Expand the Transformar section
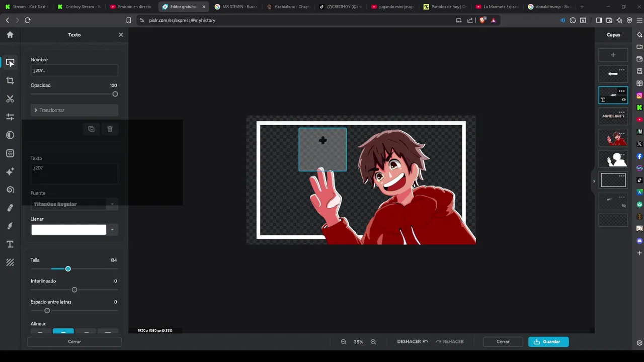644x362 pixels. (74, 110)
